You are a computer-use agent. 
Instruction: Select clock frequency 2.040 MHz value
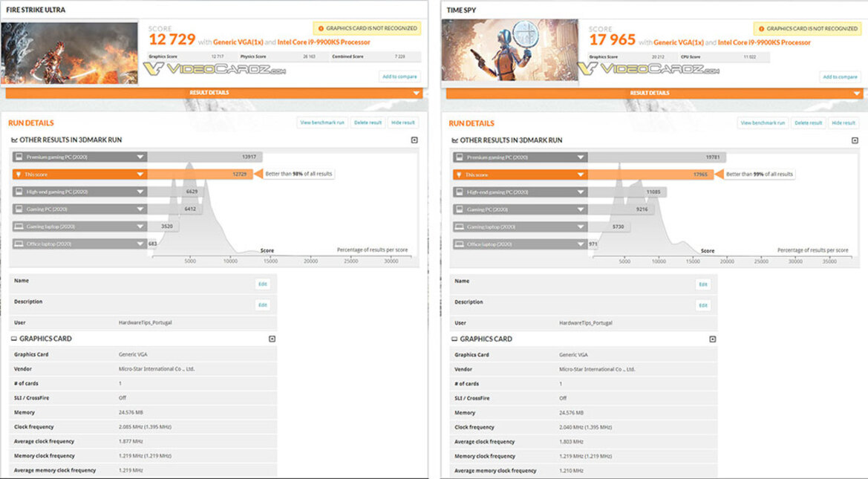585,428
